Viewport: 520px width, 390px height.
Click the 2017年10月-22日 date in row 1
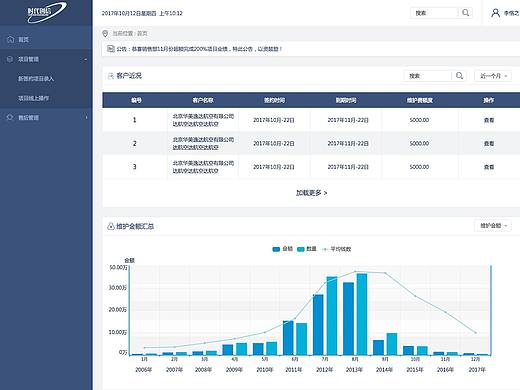tap(274, 120)
